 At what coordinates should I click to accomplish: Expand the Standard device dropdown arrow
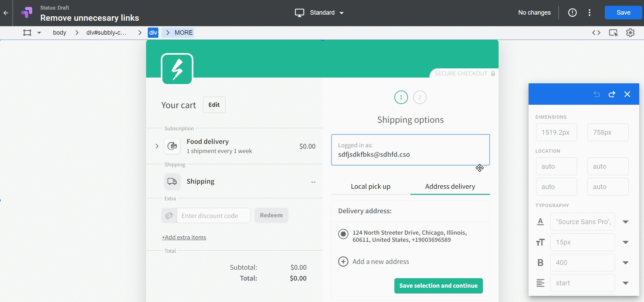tap(342, 13)
